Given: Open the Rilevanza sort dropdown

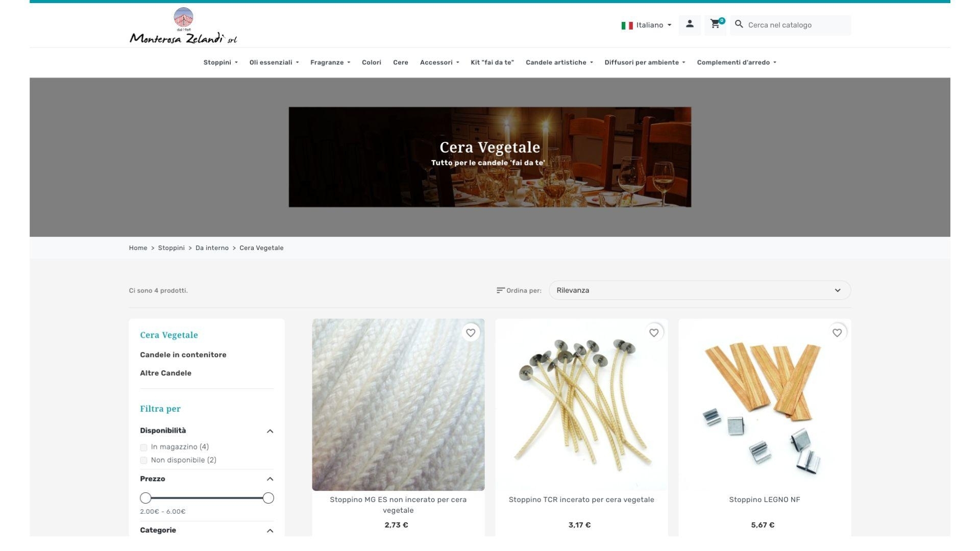Looking at the screenshot, I should click(x=699, y=290).
